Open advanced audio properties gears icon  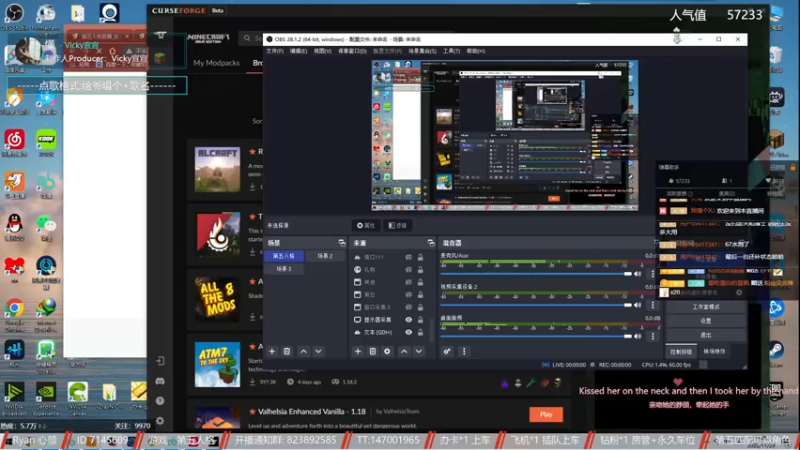(447, 352)
